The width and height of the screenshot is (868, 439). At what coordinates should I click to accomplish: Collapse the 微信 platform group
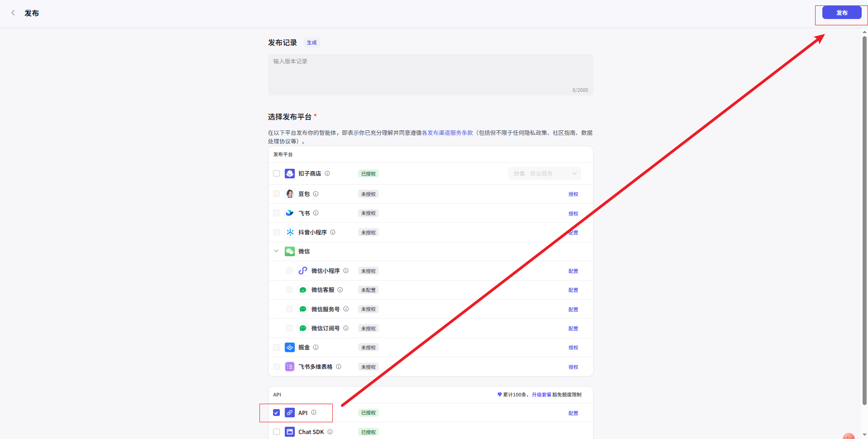[276, 251]
